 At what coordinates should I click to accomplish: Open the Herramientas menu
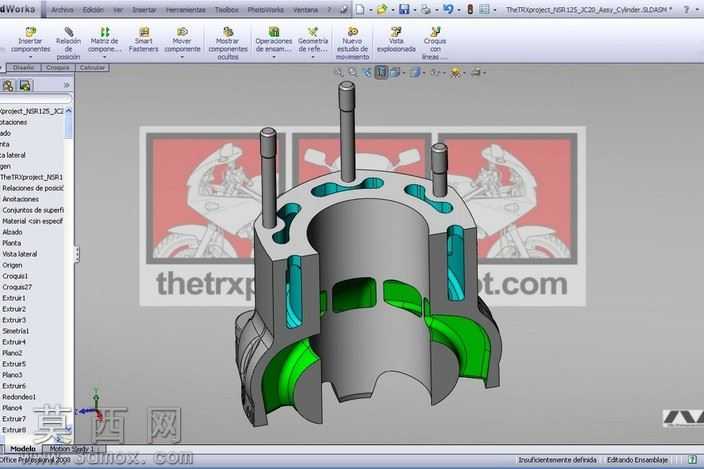coord(185,9)
